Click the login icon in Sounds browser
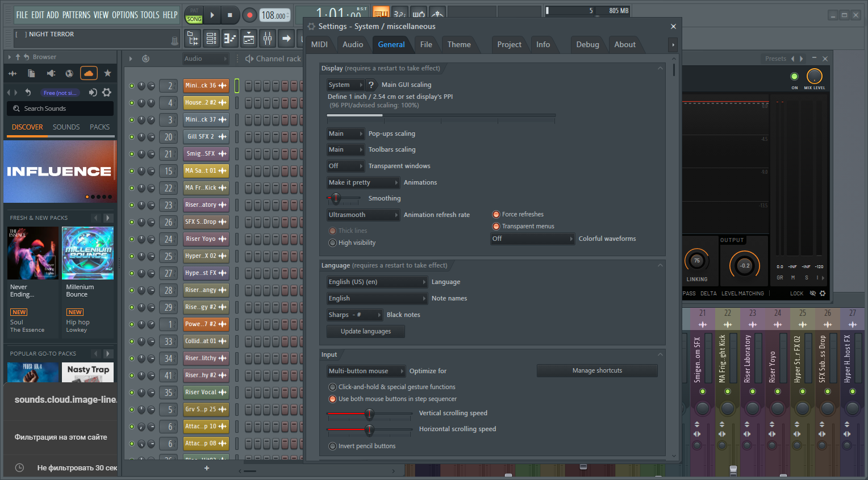 (x=93, y=93)
